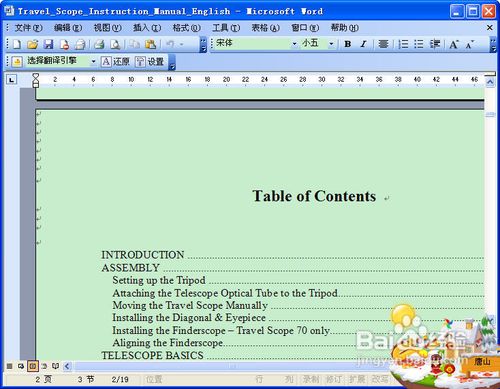Screen dimensions: 500x389
Task: Grow the font size with large A
Action: (454, 44)
